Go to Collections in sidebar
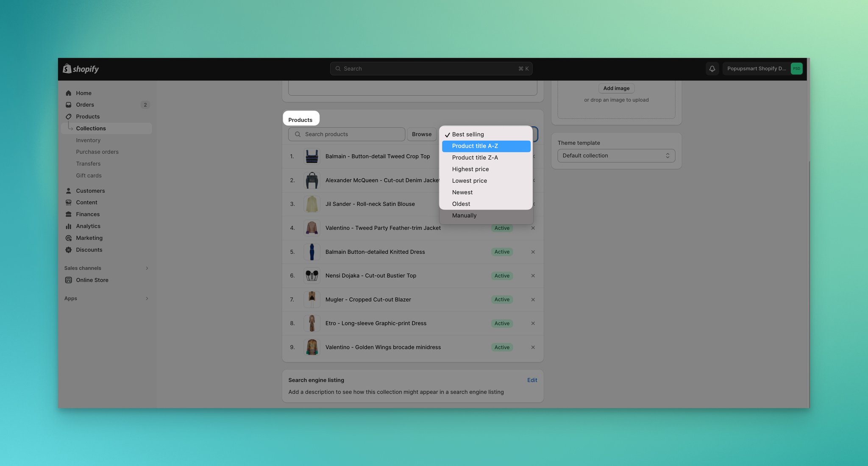The height and width of the screenshot is (466, 868). pos(106,128)
